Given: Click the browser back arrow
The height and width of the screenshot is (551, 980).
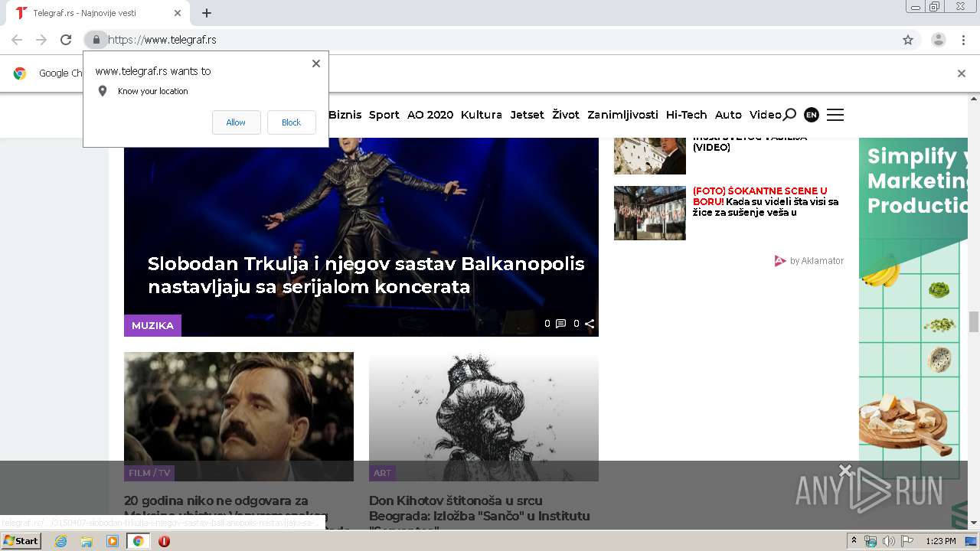Looking at the screenshot, I should click(17, 40).
